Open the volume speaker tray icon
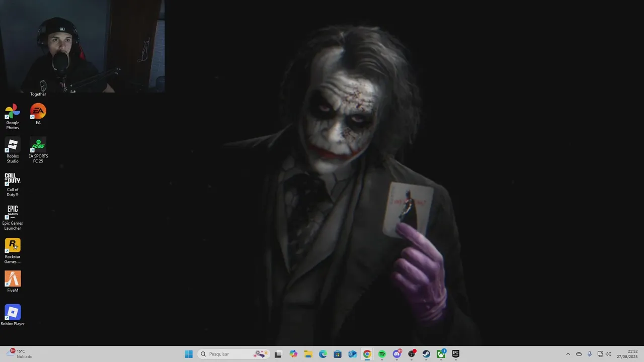 coord(608,354)
